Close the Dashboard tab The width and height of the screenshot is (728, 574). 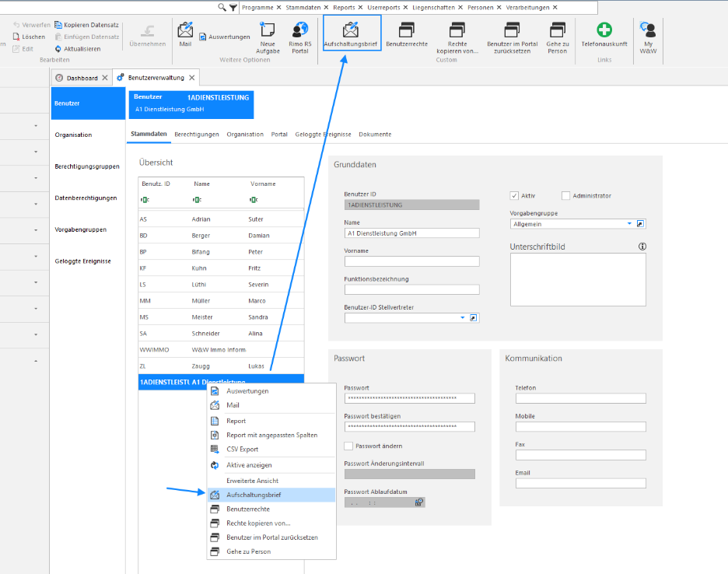(105, 78)
